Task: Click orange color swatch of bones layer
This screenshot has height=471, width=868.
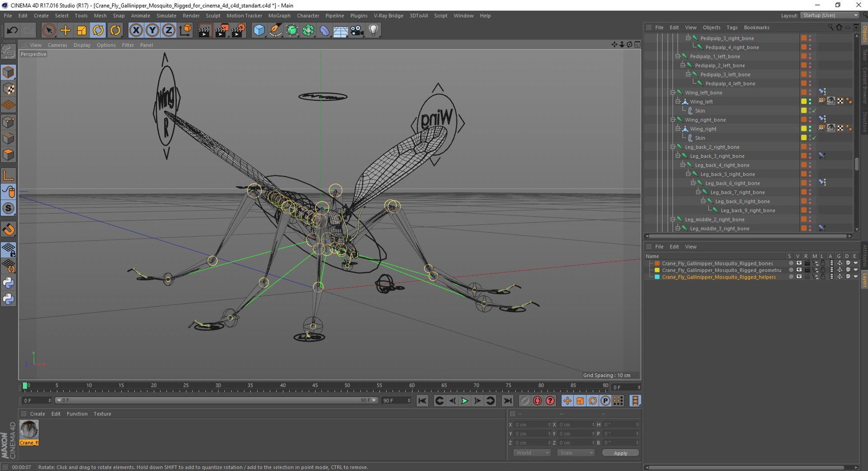Action: (x=657, y=264)
